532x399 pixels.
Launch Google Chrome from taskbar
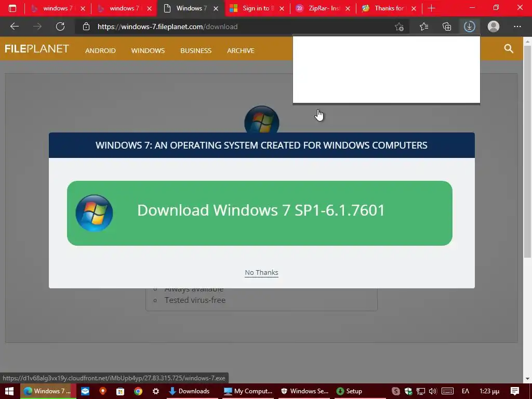(138, 391)
